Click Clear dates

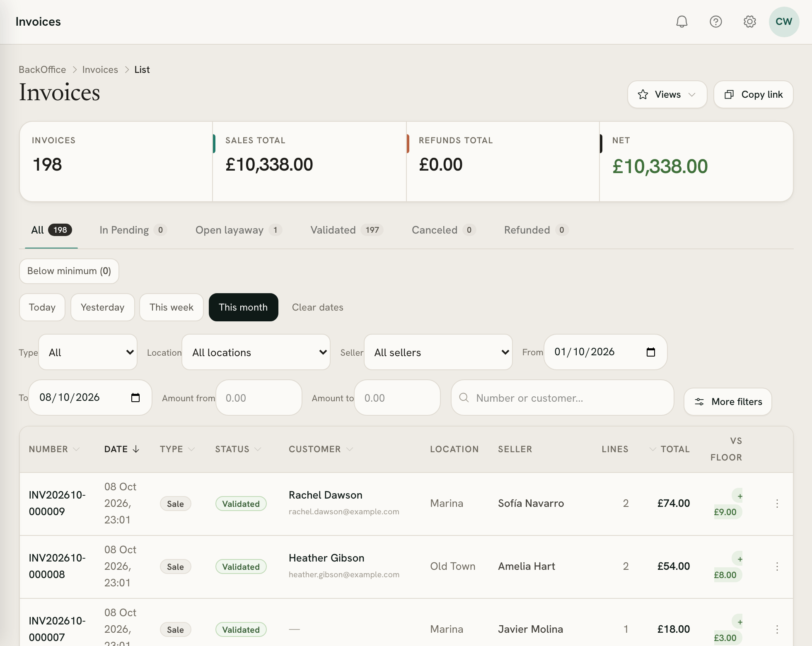pyautogui.click(x=317, y=307)
